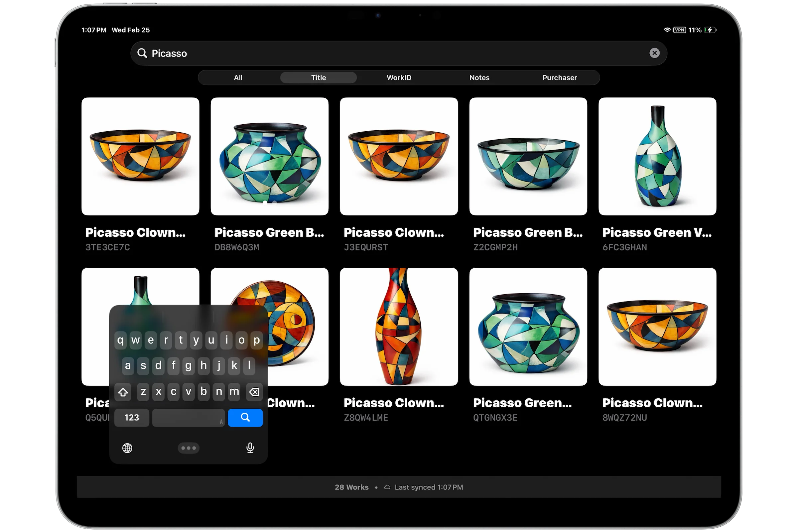Tap the 'l' key on the keyboard
The height and width of the screenshot is (532, 798).
pos(249,366)
